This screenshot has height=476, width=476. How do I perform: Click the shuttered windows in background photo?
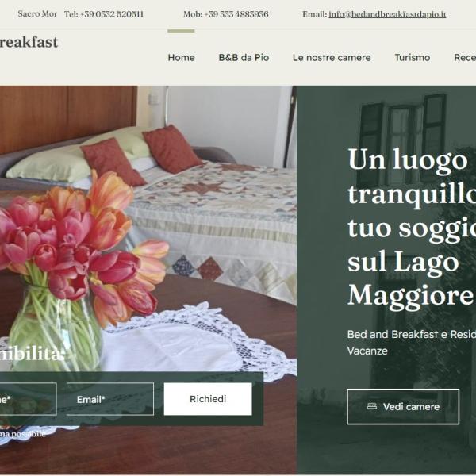click(402, 140)
